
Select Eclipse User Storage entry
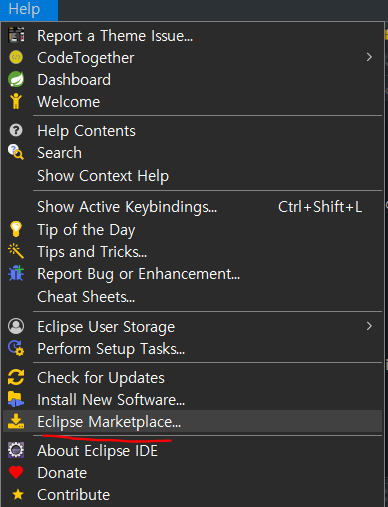(x=192, y=326)
